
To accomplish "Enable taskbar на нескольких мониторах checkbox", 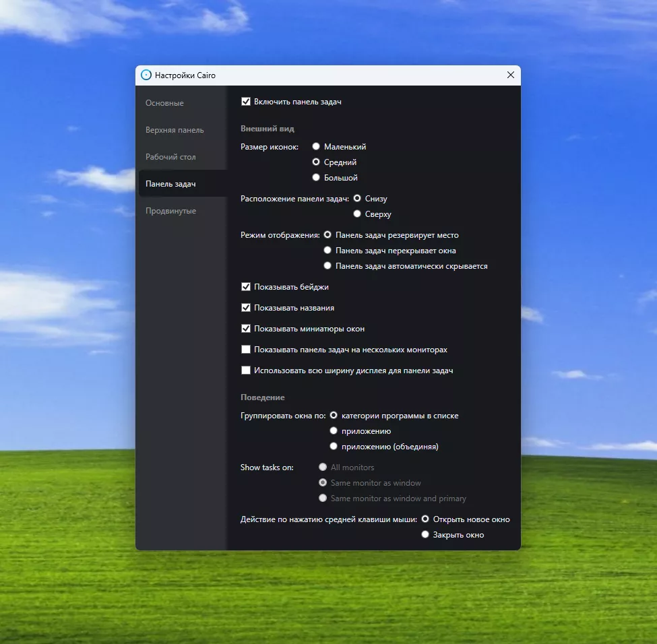I will click(246, 350).
